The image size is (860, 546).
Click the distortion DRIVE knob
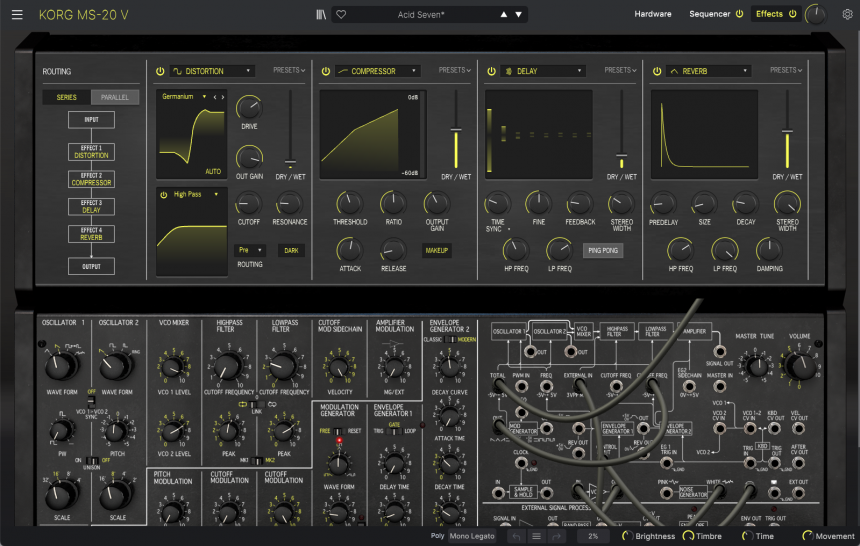pos(249,108)
